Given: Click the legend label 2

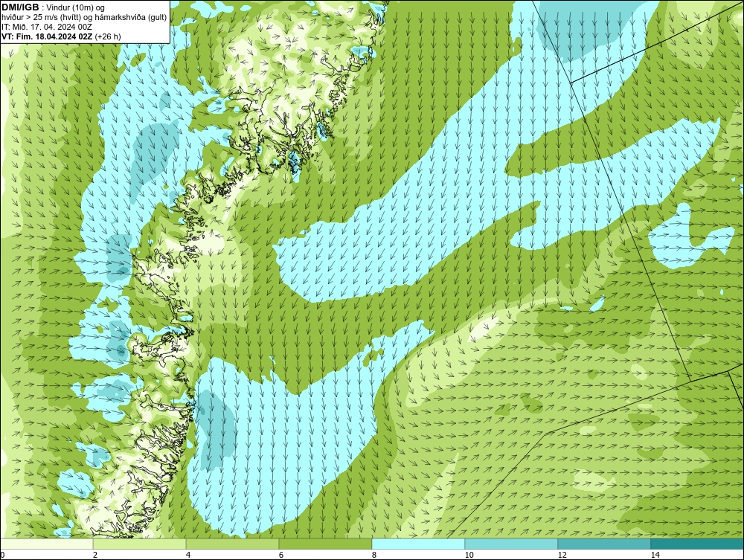Looking at the screenshot, I should click(95, 555).
